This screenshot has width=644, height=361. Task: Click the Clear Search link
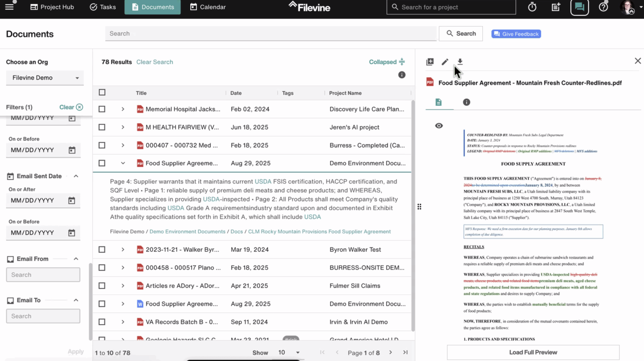[x=154, y=62]
